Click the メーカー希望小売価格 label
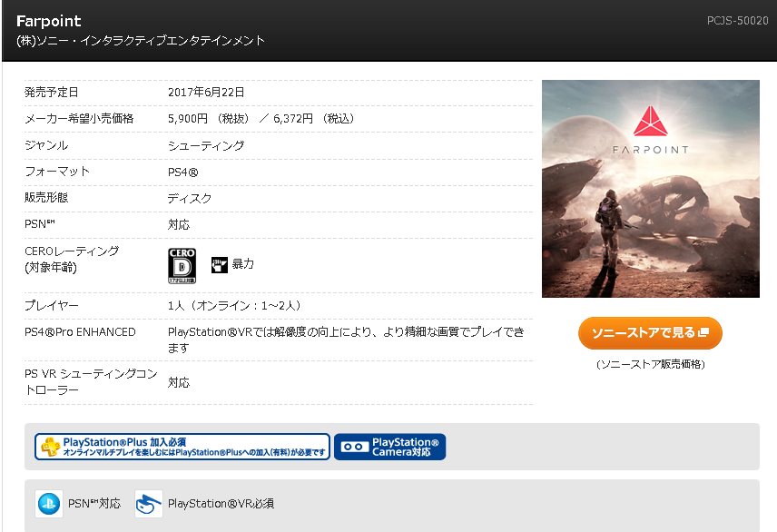Viewport: 777px width, 532px height. pos(79,119)
